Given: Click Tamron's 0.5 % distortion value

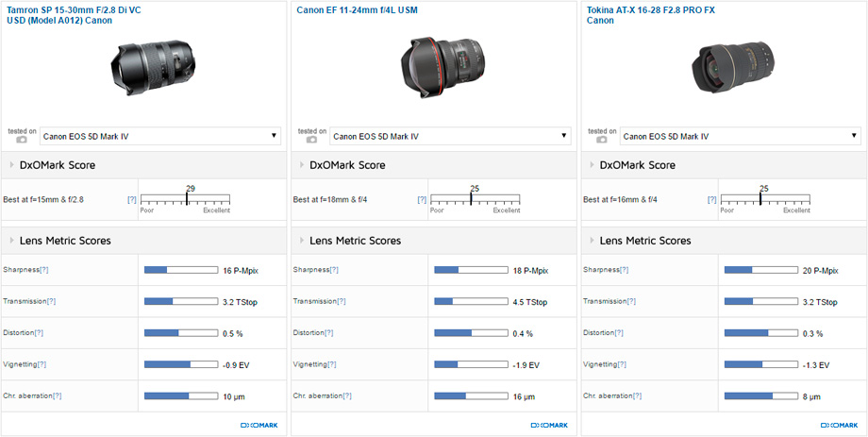Looking at the screenshot, I should pos(232,334).
